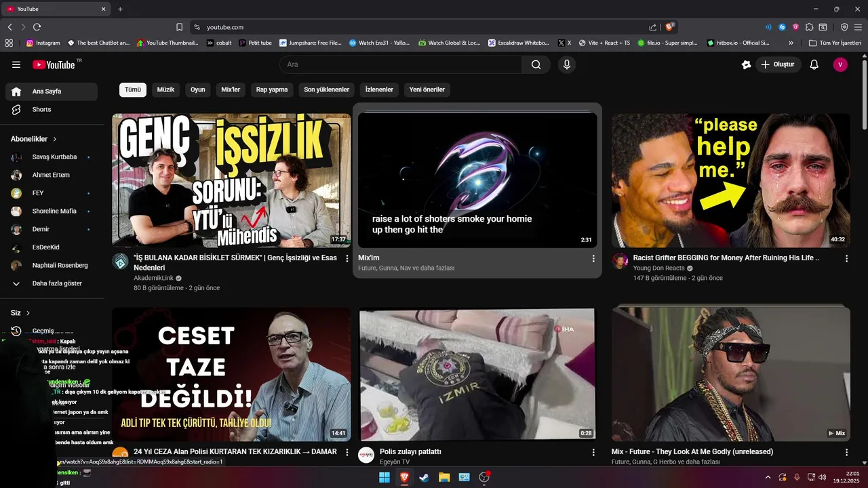Show more bookmarks chevron
Image resolution: width=868 pixels, height=488 pixels.
(x=791, y=43)
